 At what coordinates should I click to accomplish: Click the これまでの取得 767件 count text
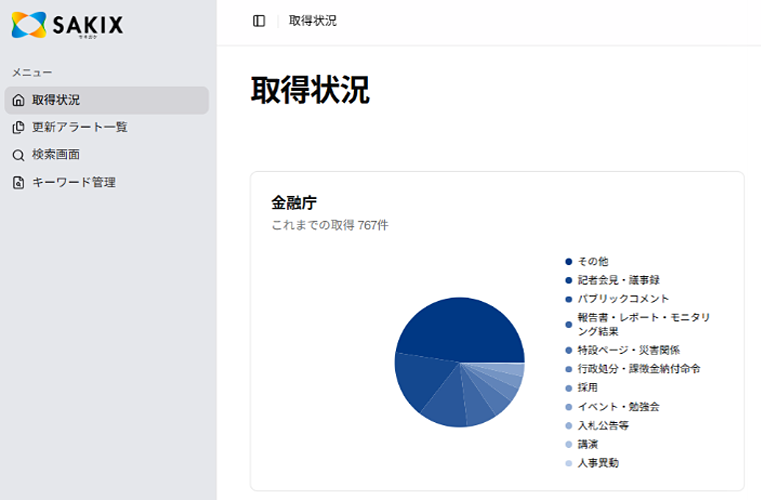(x=330, y=225)
